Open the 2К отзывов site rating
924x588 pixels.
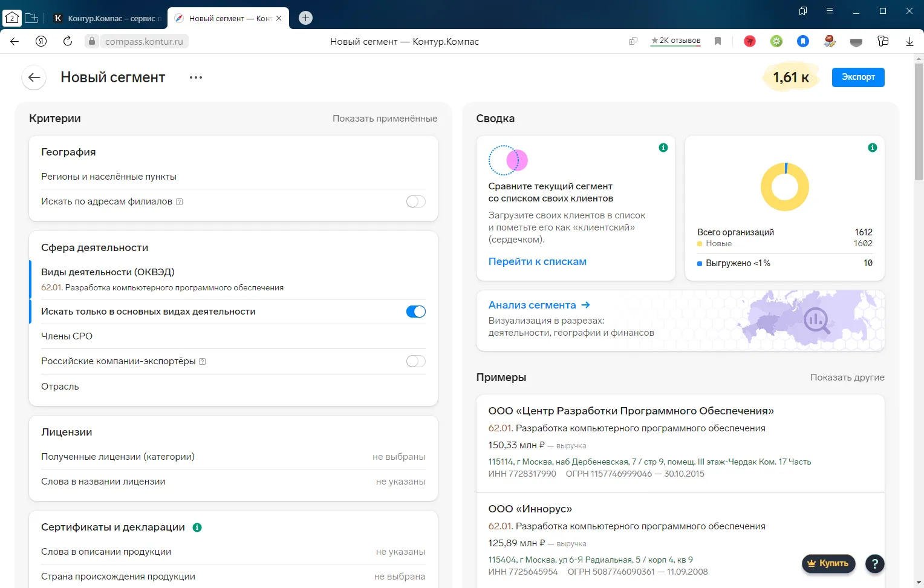click(x=675, y=41)
